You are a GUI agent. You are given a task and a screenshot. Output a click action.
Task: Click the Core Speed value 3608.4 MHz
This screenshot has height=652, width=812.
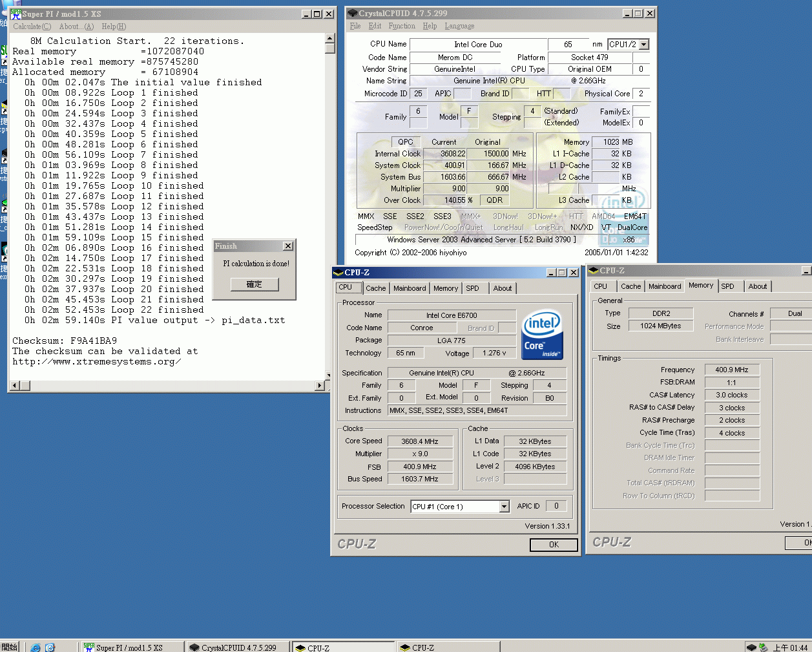coord(420,442)
